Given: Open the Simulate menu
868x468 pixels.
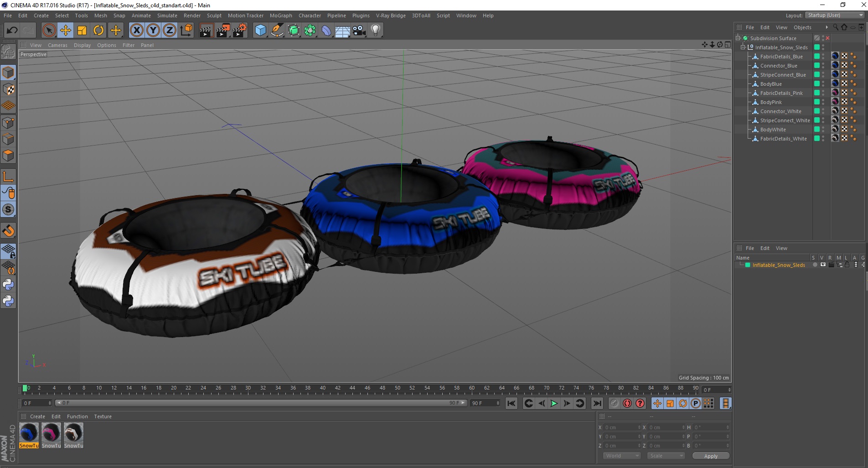Looking at the screenshot, I should click(x=167, y=16).
